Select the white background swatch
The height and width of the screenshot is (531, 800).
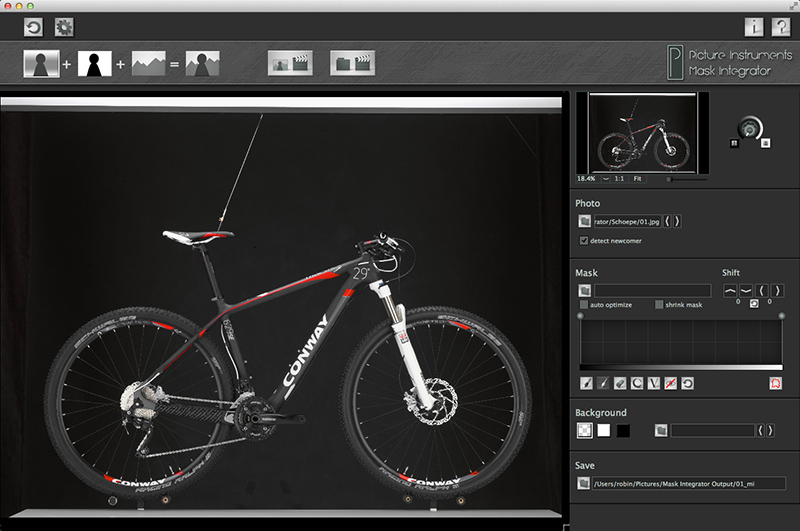604,431
